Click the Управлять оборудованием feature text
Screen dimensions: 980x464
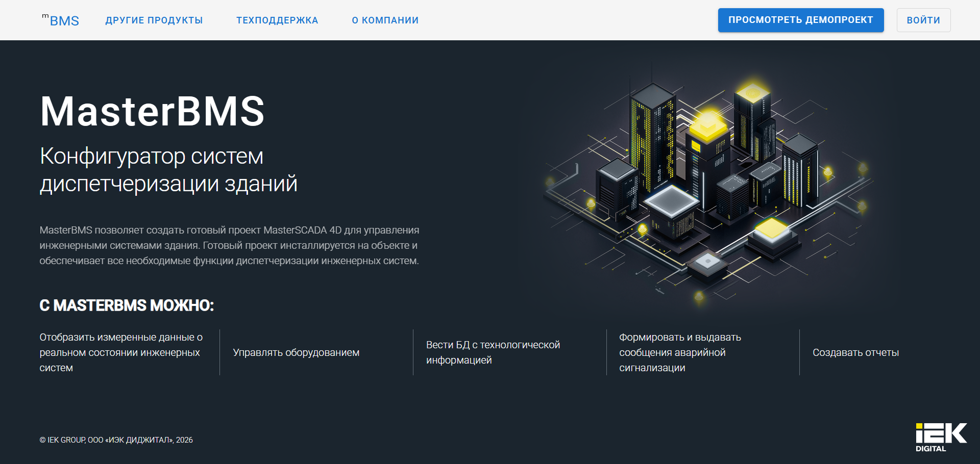[296, 352]
